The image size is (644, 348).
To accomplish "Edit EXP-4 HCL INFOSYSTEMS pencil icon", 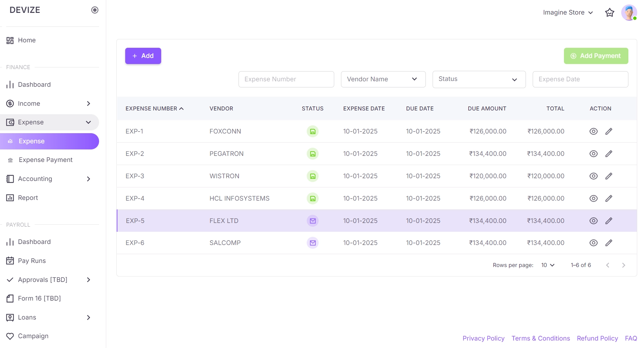I will tap(609, 199).
